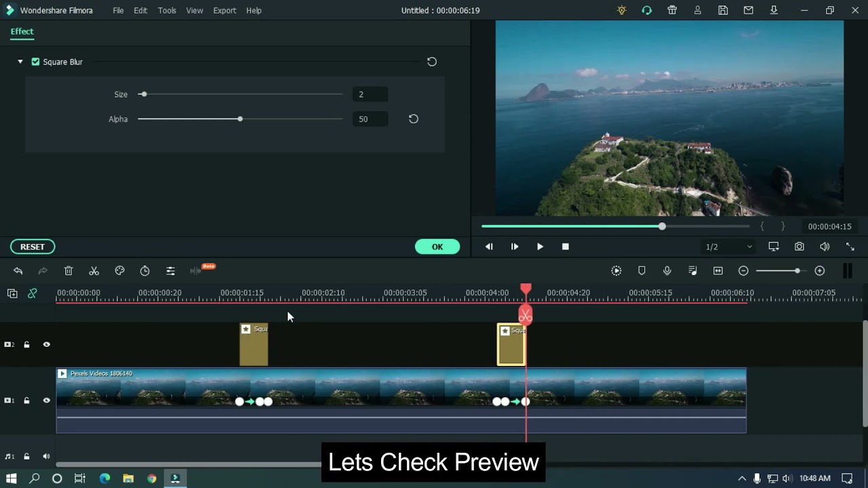This screenshot has height=488, width=868.
Task: Open the View menu
Action: (x=195, y=10)
